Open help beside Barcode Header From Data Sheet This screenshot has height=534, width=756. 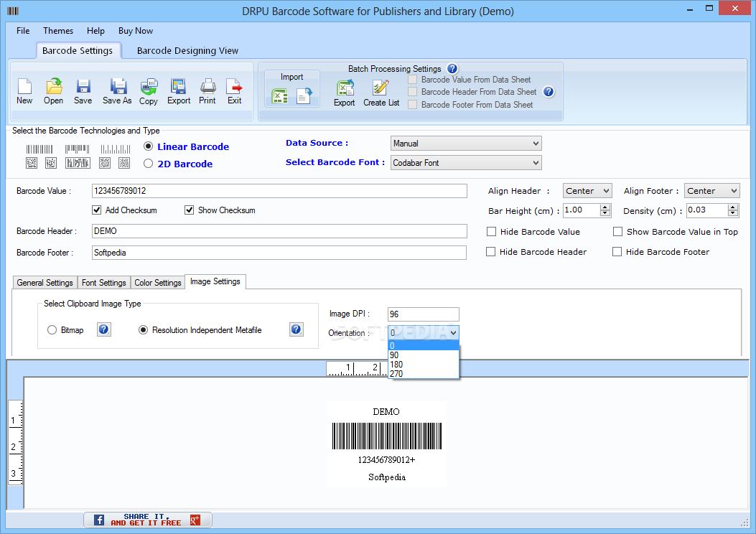(549, 92)
